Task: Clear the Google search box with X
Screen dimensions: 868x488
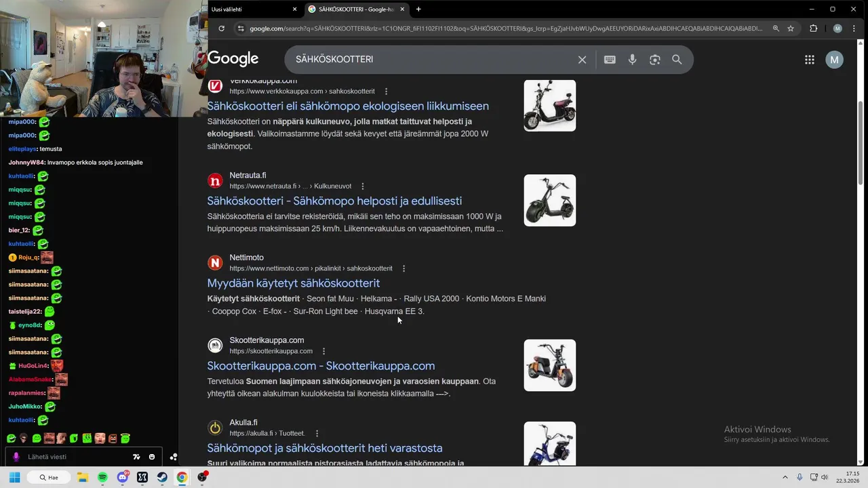Action: (582, 60)
